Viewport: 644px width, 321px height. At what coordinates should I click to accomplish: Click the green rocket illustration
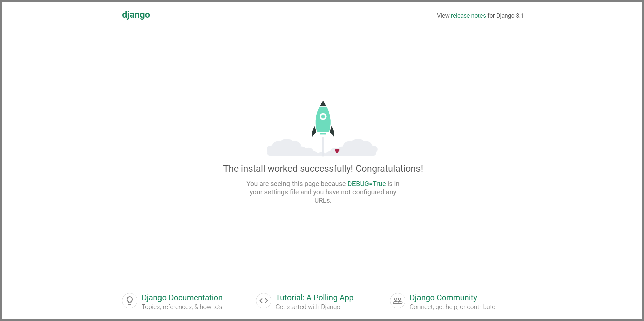click(x=323, y=119)
